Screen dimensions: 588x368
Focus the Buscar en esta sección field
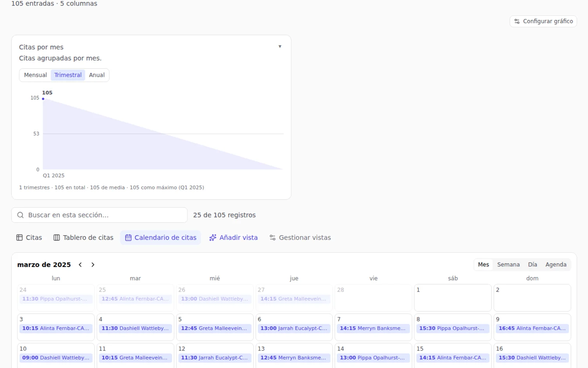coord(100,215)
